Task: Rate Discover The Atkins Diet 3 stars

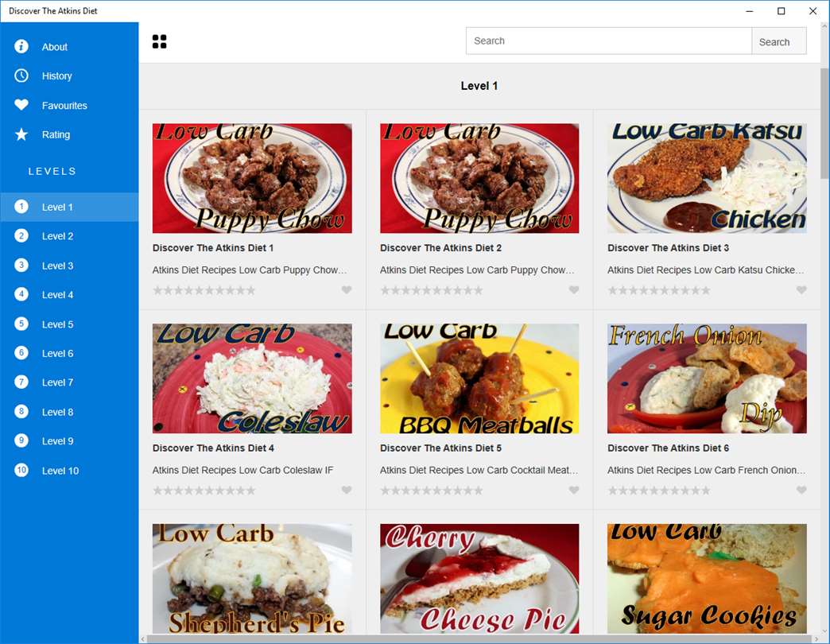Action: [x=659, y=290]
